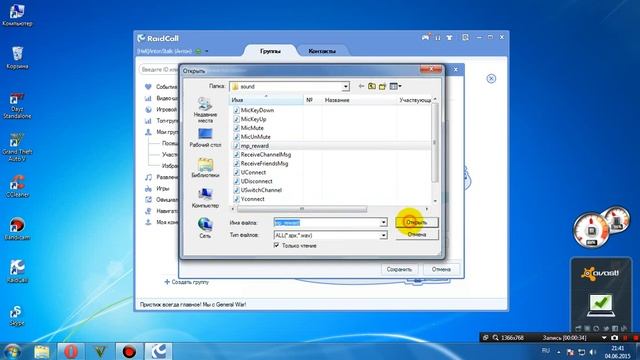Screen dimensions: 640x360
Task: Open DayZ Standalone desktop shortcut
Action: click(17, 106)
